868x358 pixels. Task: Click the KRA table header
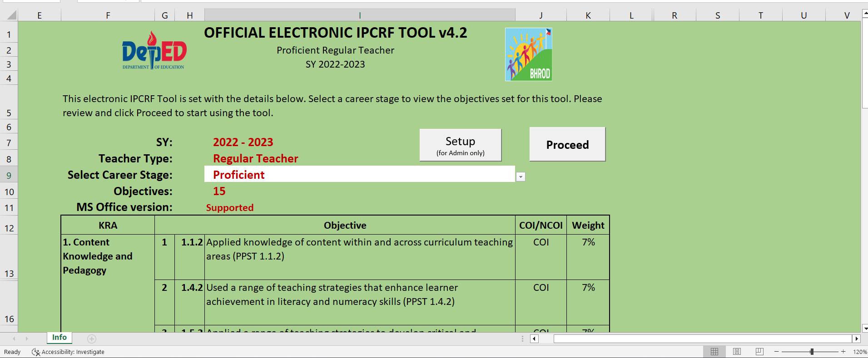[x=108, y=225]
